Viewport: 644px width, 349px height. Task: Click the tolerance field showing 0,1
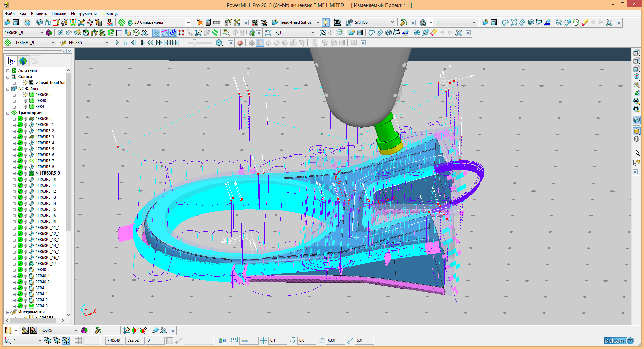277,340
